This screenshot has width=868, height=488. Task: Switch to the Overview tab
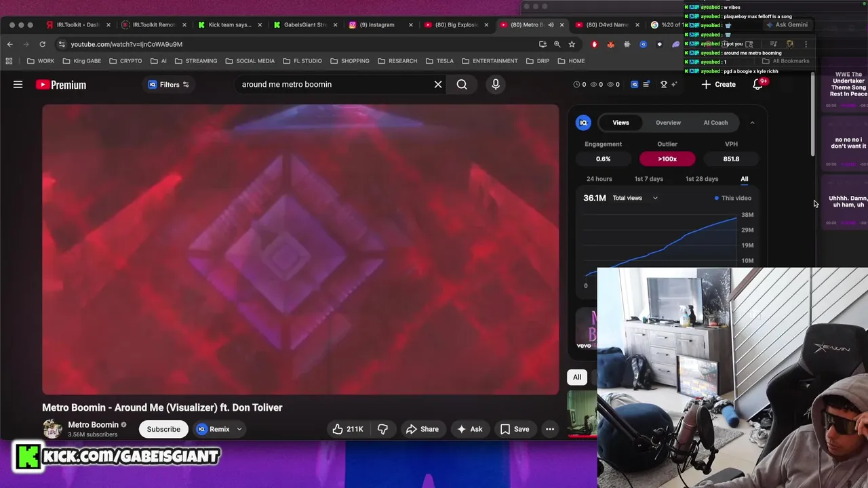pyautogui.click(x=668, y=123)
